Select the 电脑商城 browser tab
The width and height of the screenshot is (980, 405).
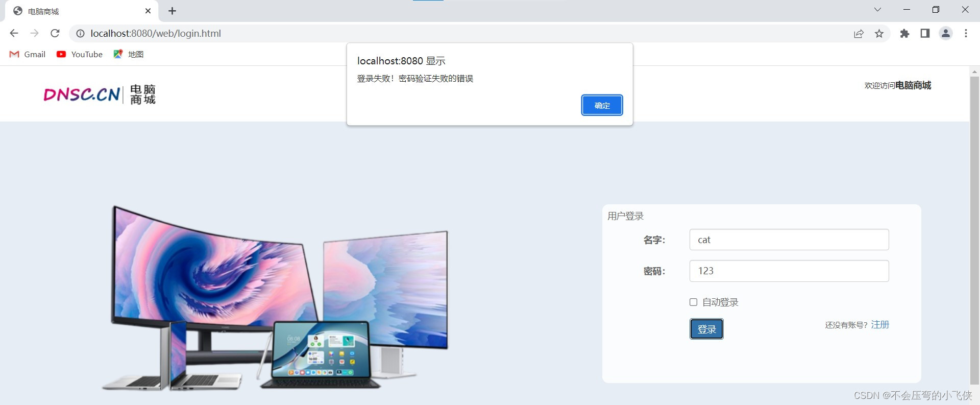coord(82,11)
